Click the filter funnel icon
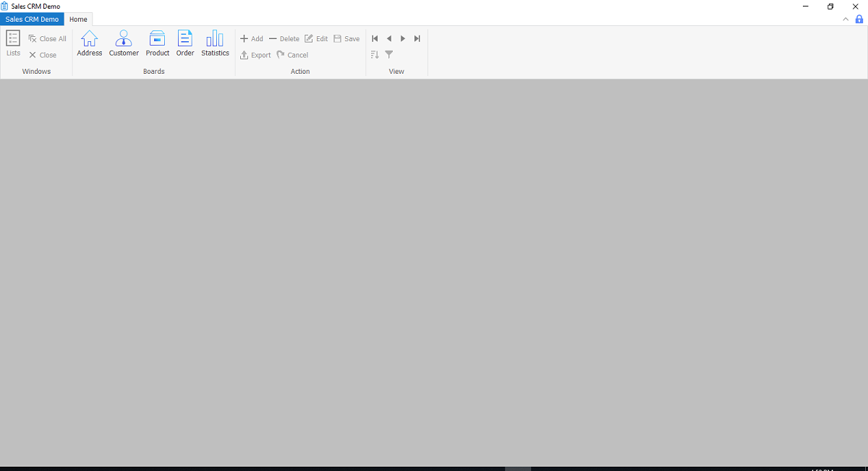 click(x=389, y=55)
